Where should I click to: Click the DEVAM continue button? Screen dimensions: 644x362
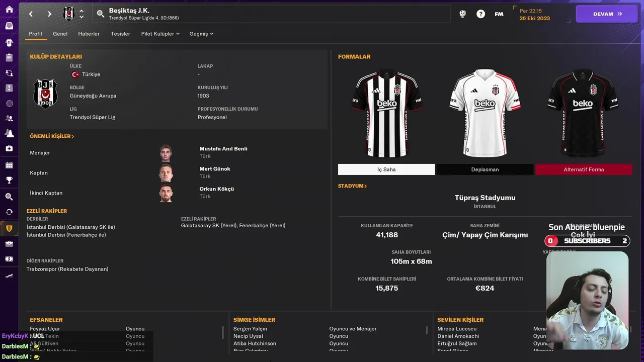607,14
